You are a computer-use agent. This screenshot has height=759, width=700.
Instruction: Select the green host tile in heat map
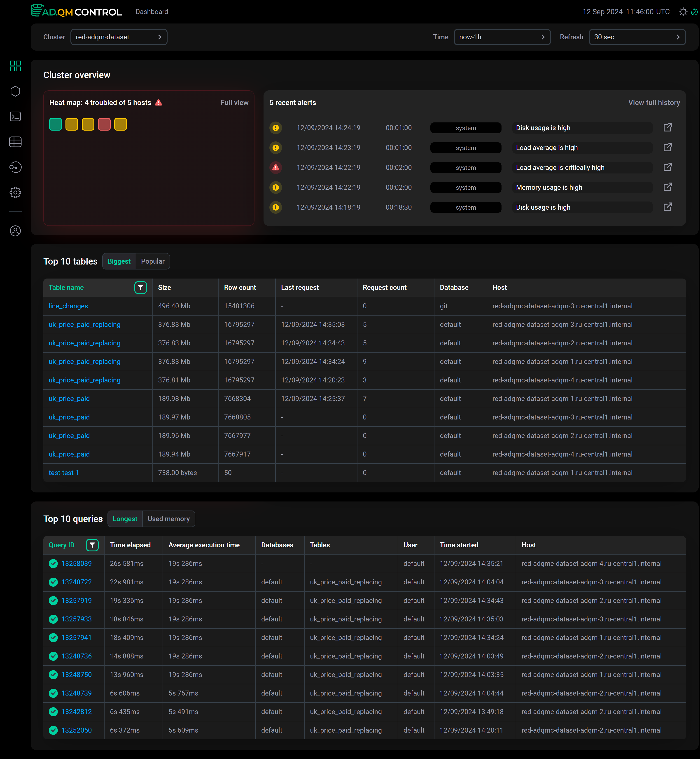click(x=55, y=124)
